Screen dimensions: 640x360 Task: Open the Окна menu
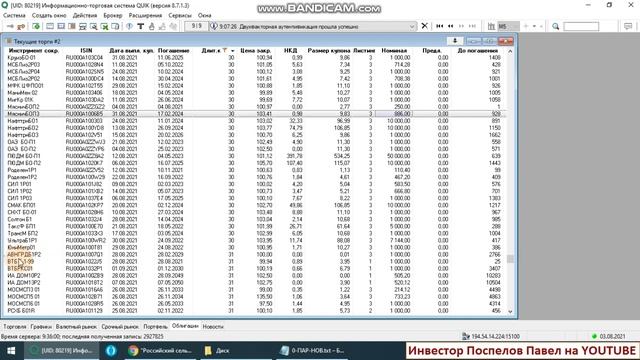click(x=204, y=15)
